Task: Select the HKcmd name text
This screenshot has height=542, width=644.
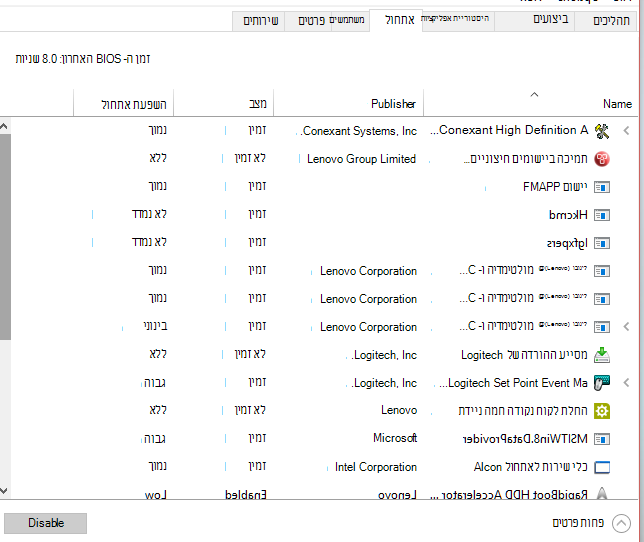Action: (x=568, y=215)
